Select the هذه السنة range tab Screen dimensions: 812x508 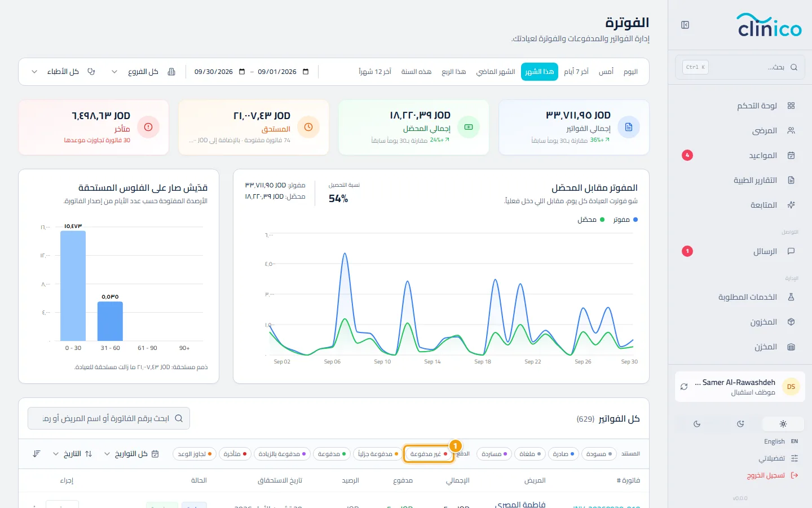[416, 72]
